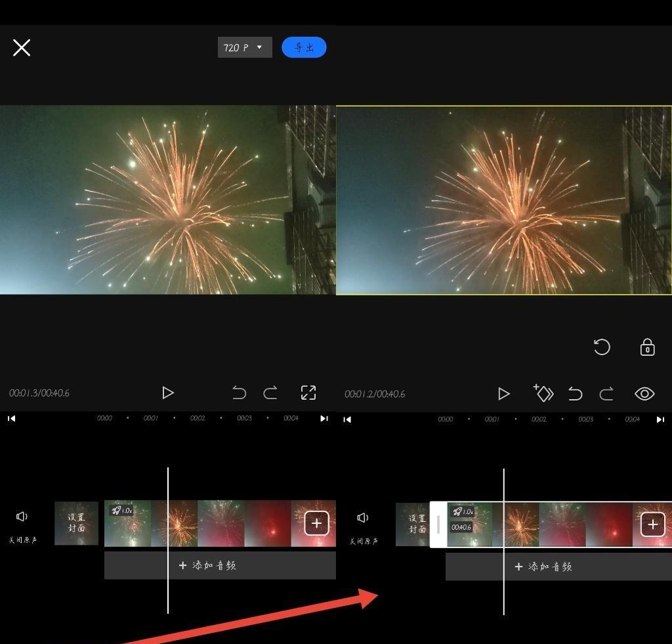This screenshot has height=644, width=672.
Task: Click undo arrow right of the keyframe icon
Action: tap(575, 393)
